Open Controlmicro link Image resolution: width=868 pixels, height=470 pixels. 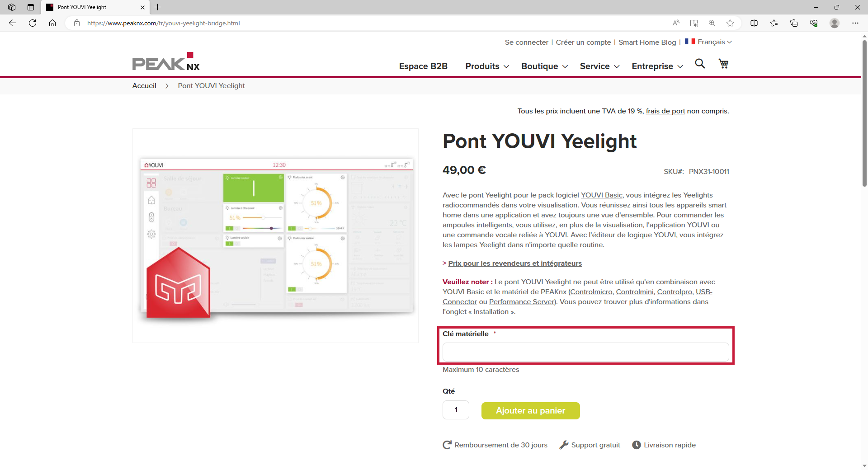coord(591,291)
